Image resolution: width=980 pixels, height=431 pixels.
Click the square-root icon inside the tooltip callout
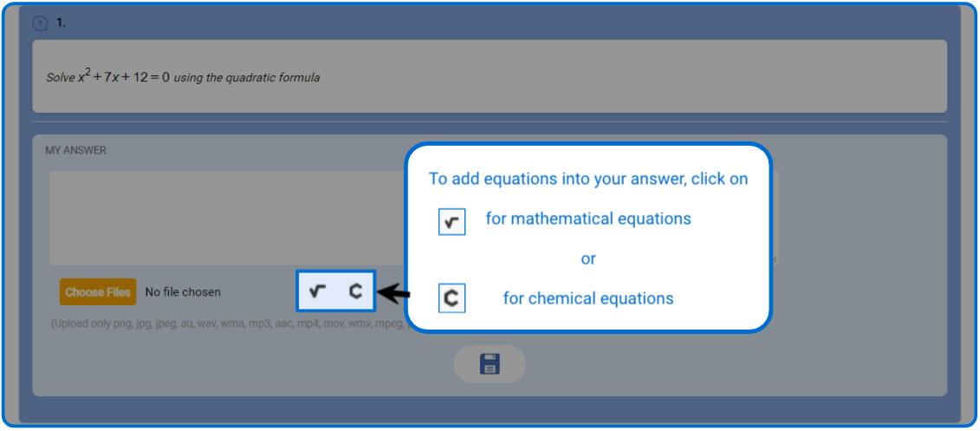pyautogui.click(x=452, y=221)
